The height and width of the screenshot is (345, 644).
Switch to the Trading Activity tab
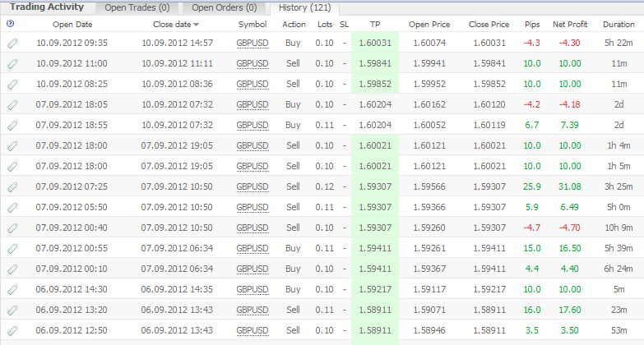pos(47,7)
